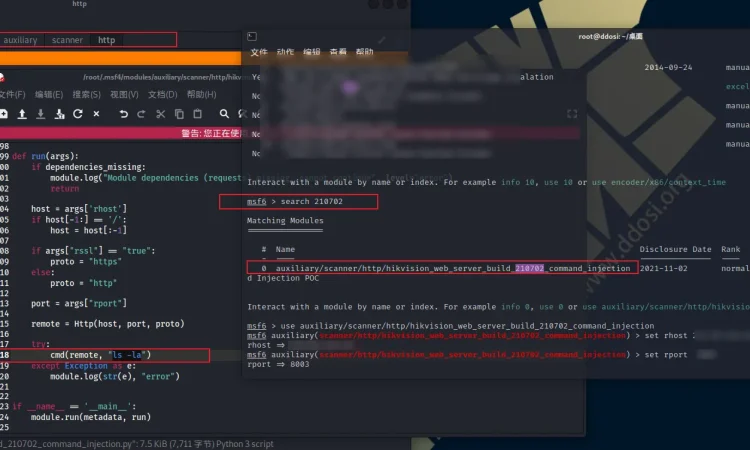Click the 'Rank' column header in terminal
The height and width of the screenshot is (450, 750).
click(x=730, y=249)
